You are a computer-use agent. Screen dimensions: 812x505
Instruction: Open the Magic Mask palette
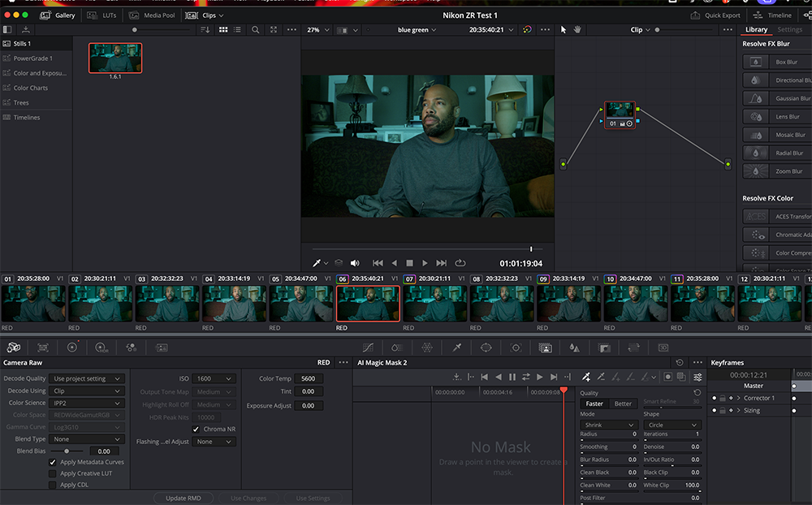pyautogui.click(x=546, y=347)
